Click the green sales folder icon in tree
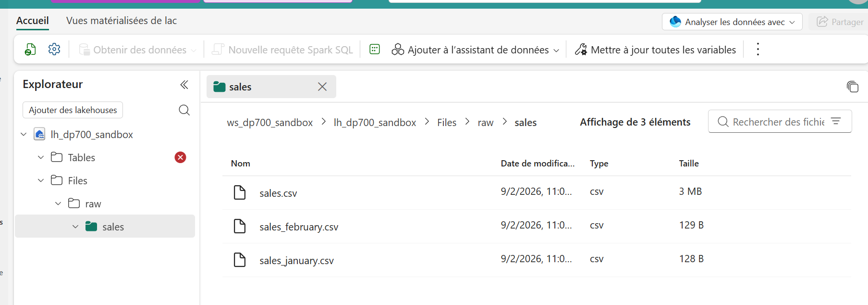Screen dimensions: 868x305 coord(91,226)
